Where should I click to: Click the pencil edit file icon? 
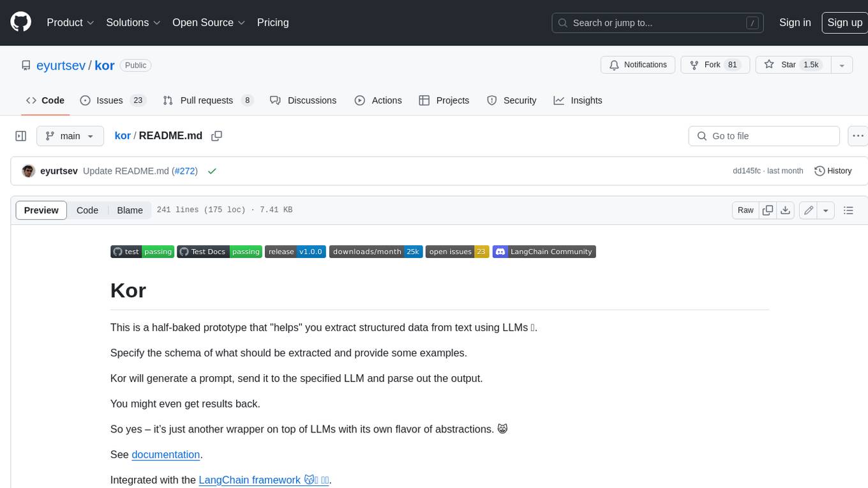pos(808,210)
